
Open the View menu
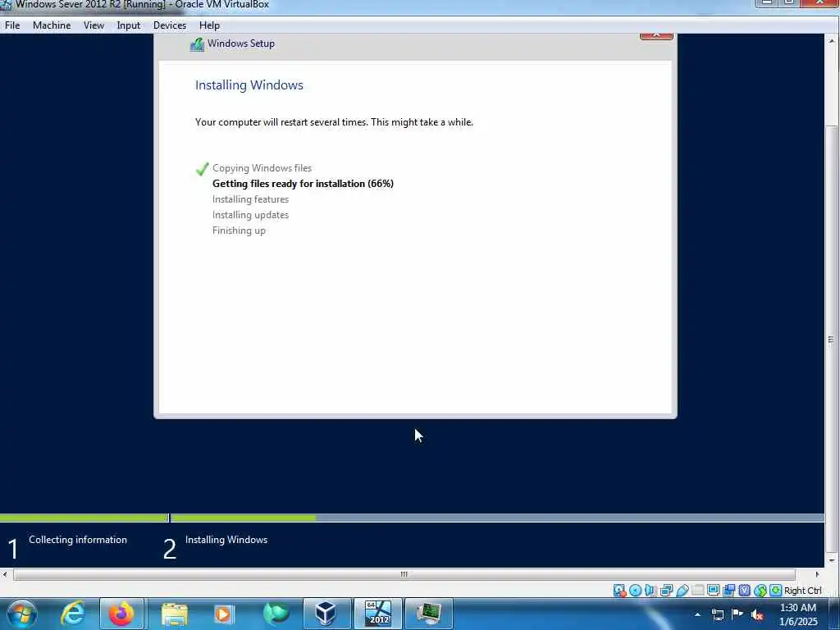[94, 25]
